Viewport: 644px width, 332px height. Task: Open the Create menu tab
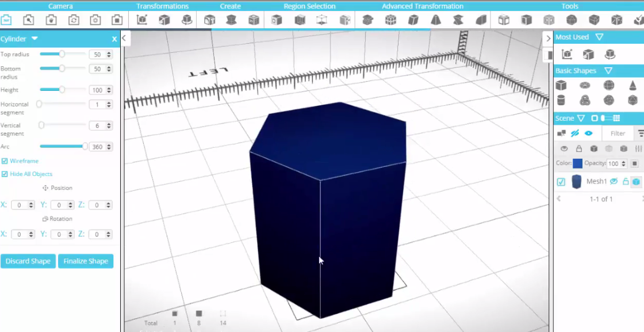pos(230,6)
